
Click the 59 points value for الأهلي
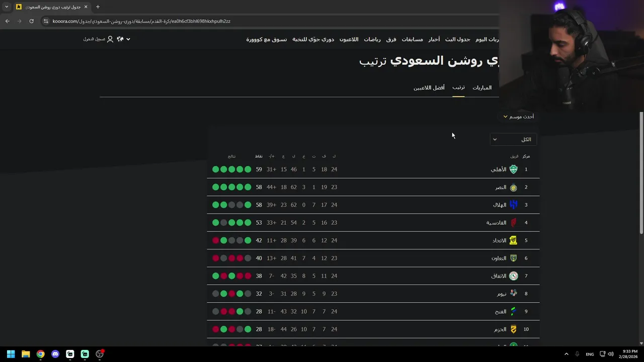259,169
